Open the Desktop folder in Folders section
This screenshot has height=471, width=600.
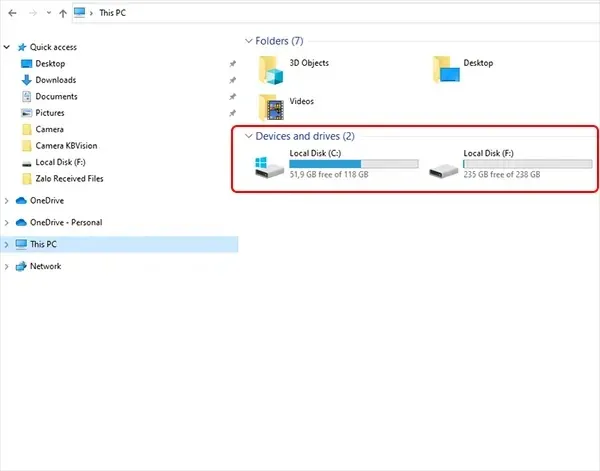point(446,68)
